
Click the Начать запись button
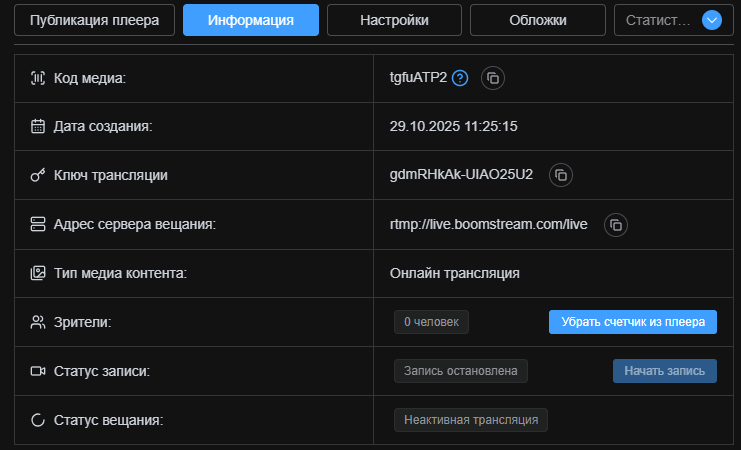pos(665,371)
